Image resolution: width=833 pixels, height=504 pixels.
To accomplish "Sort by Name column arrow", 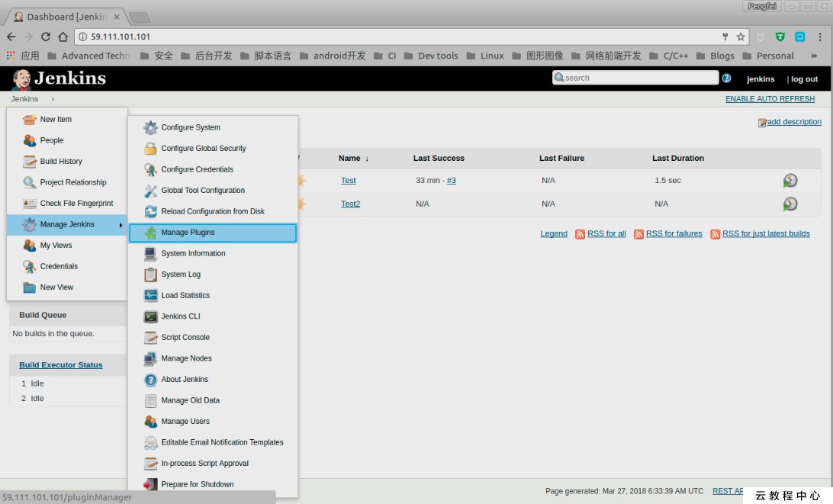I will click(367, 159).
